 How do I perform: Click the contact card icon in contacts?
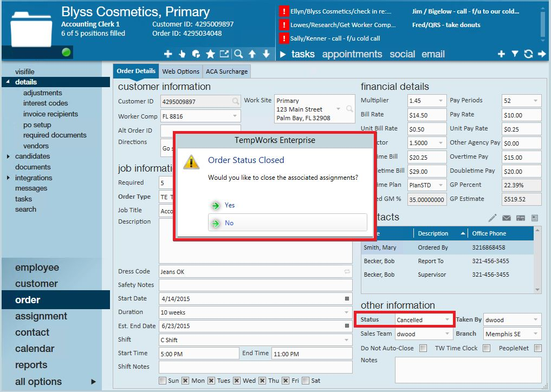[521, 218]
